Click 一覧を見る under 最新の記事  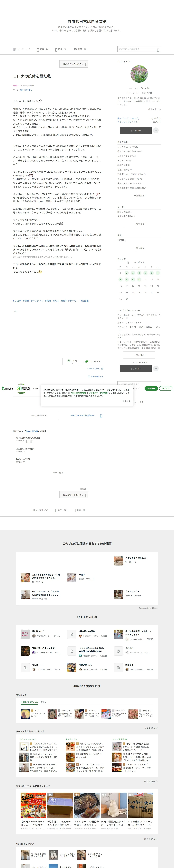(139, 195)
